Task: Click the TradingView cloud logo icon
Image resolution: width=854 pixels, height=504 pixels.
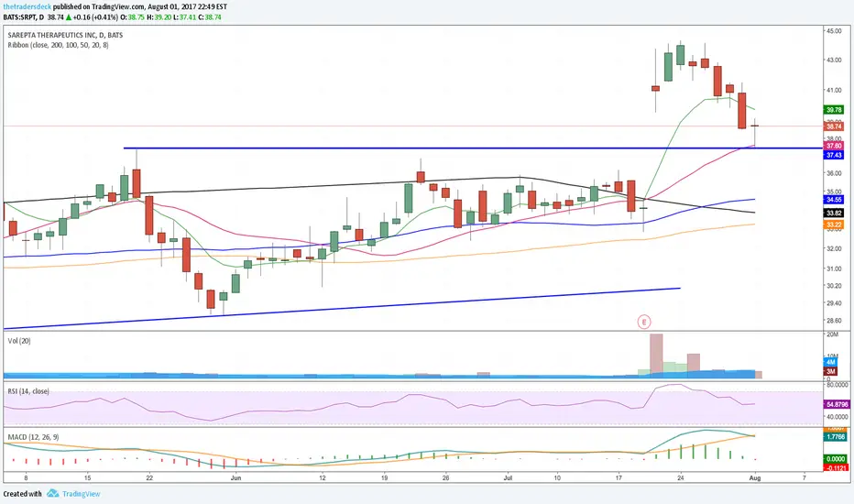Action: pyautogui.click(x=52, y=494)
